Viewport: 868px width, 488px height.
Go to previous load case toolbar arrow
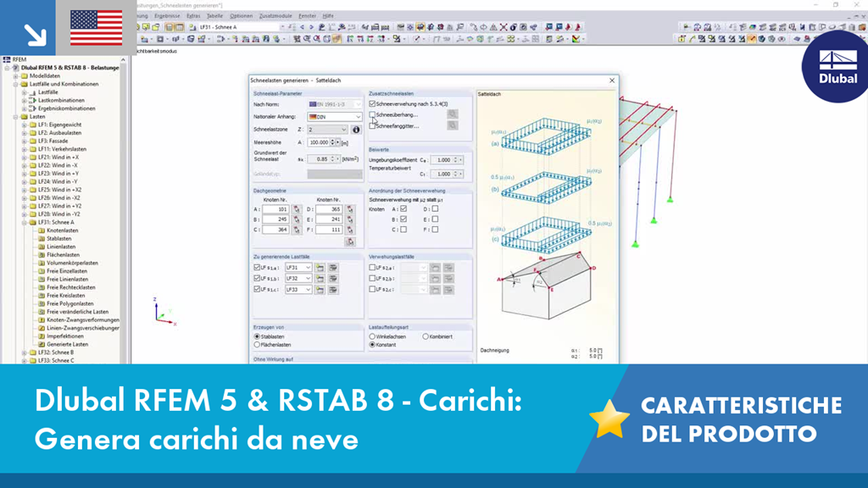pos(302,27)
